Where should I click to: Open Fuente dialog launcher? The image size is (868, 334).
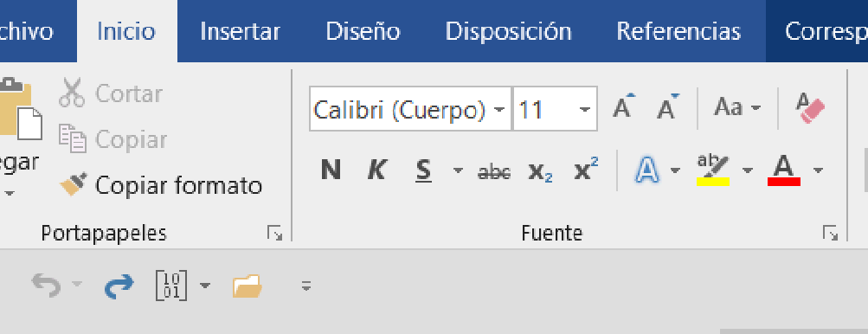pos(830,233)
